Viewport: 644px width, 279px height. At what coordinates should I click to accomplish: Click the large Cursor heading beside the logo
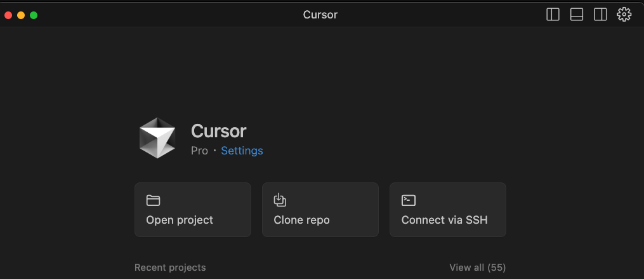pos(218,132)
